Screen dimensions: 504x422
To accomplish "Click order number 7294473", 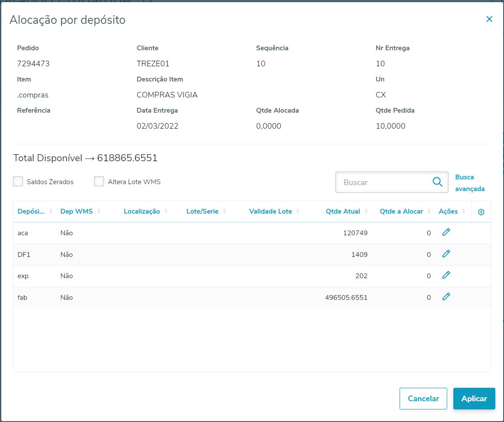I will (x=33, y=64).
